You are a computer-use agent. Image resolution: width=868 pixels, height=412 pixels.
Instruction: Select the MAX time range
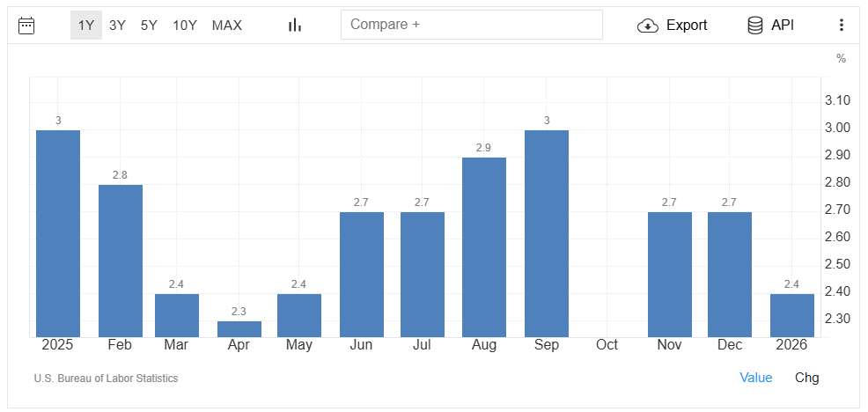pyautogui.click(x=227, y=25)
